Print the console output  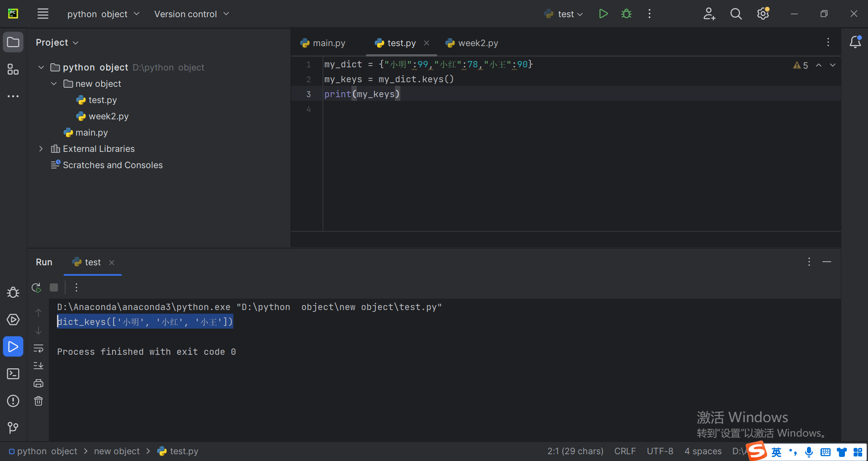[38, 383]
